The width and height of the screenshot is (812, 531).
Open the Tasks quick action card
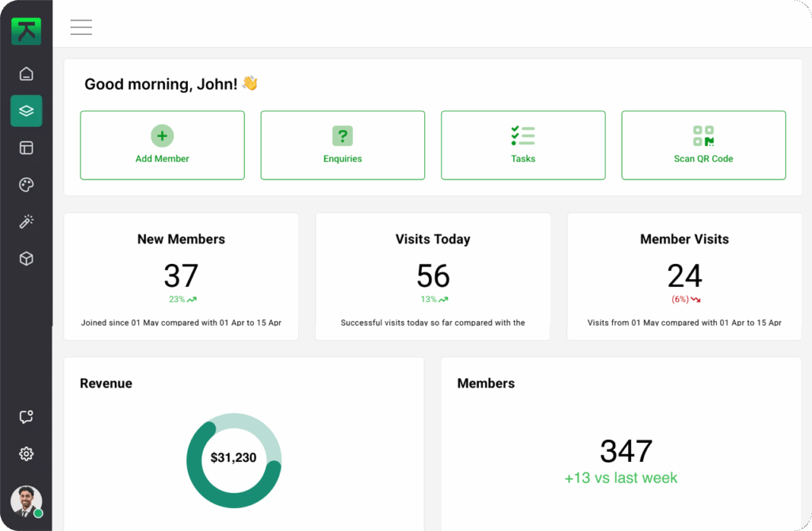coord(523,145)
